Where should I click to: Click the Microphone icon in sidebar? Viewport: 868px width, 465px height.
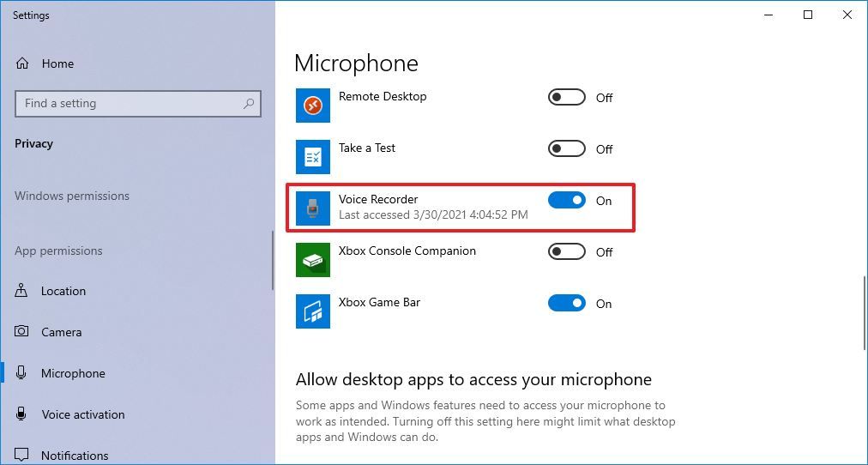point(21,373)
